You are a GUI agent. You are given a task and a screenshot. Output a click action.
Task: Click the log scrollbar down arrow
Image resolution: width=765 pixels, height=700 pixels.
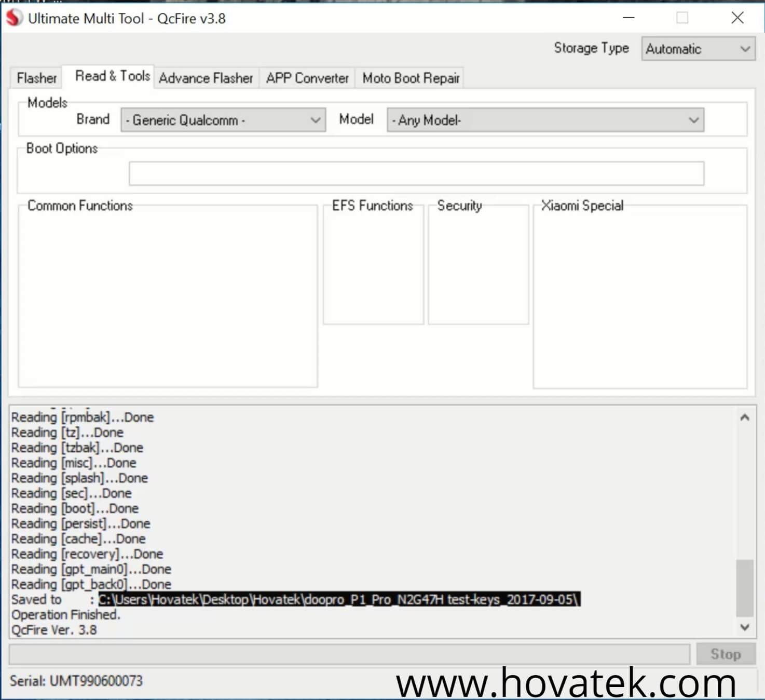coord(745,627)
